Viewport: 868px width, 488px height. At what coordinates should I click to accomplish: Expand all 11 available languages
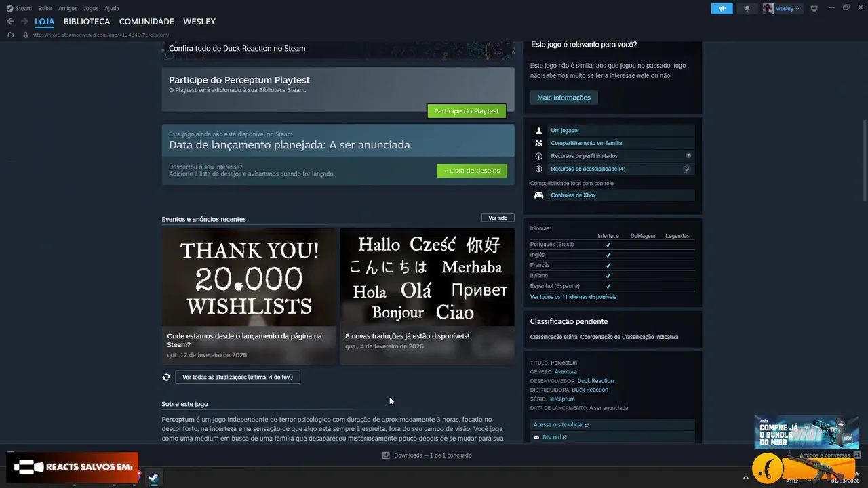point(573,297)
